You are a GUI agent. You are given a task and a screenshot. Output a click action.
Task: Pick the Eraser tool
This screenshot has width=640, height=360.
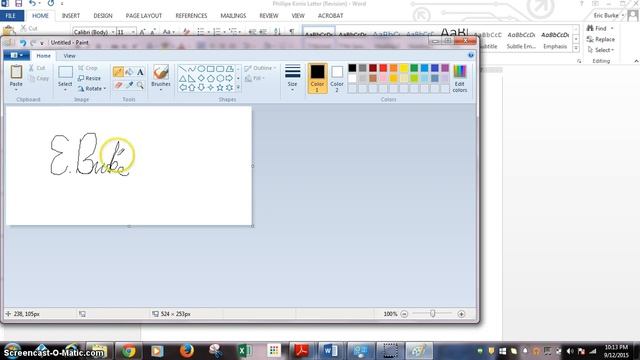click(118, 85)
